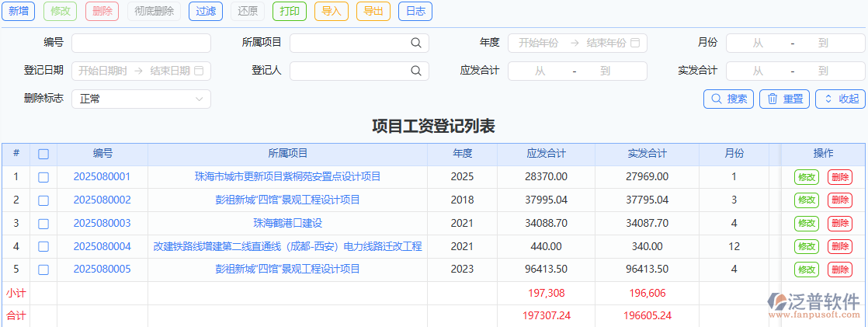The width and height of the screenshot is (868, 327).
Task: Click the 重置 reset button
Action: pyautogui.click(x=784, y=99)
